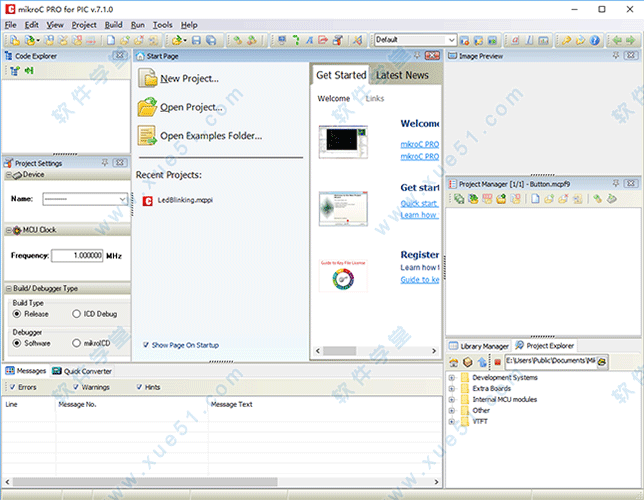Open the Build menu
This screenshot has height=500, width=644.
pyautogui.click(x=113, y=25)
